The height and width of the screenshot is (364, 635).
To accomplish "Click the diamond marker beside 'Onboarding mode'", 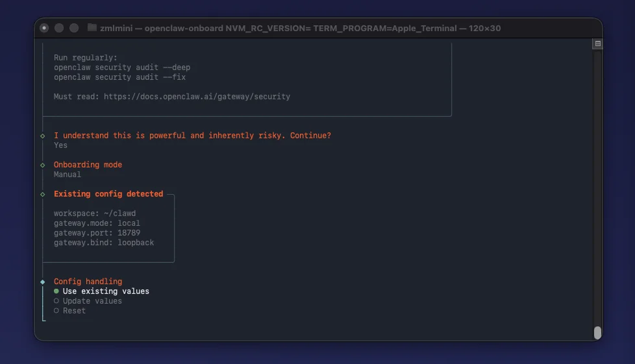I will click(x=42, y=165).
